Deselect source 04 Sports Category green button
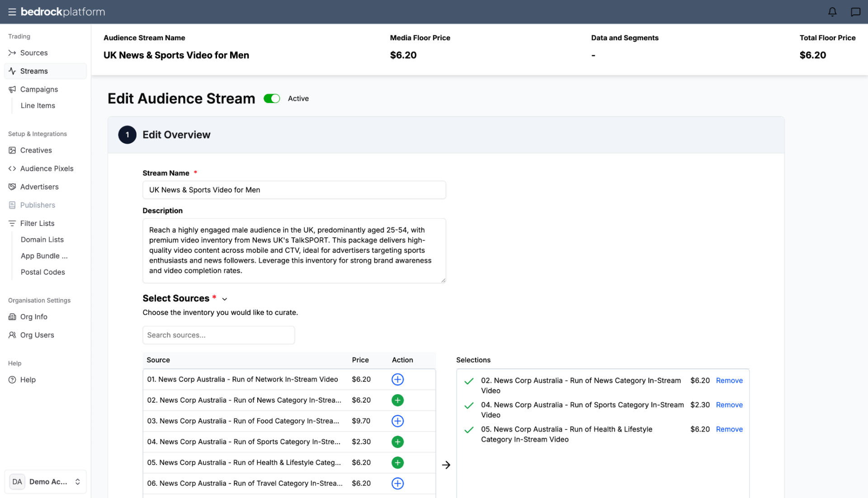The image size is (868, 498). pyautogui.click(x=397, y=442)
